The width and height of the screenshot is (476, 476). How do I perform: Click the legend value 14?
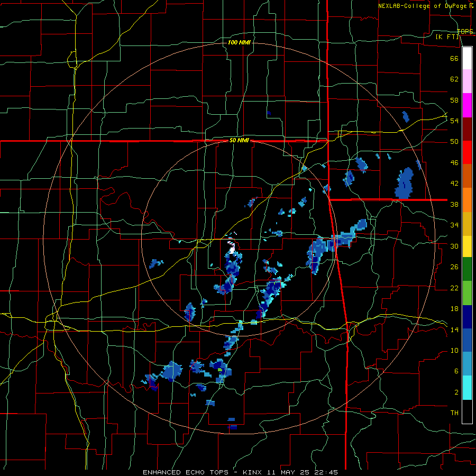pos(454,329)
